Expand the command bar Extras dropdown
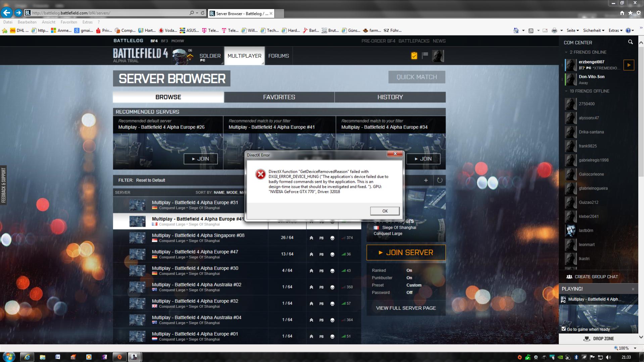This screenshot has height=362, width=644. (615, 31)
